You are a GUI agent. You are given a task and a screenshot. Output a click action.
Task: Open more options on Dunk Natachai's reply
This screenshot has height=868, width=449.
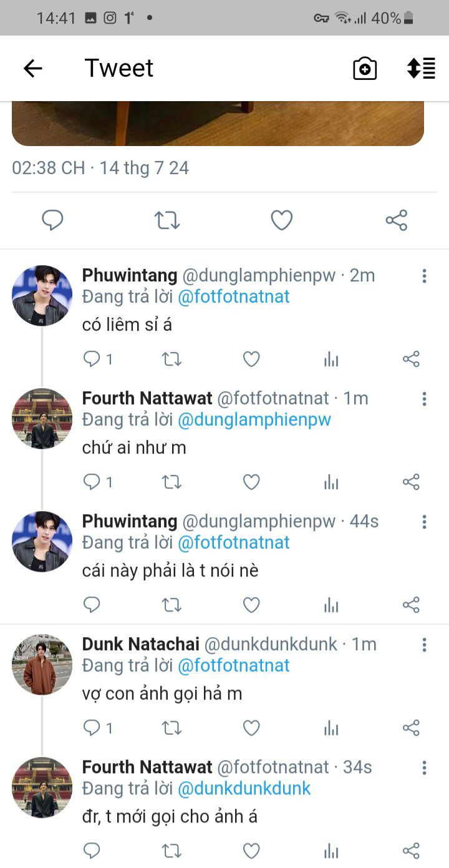coord(424,645)
